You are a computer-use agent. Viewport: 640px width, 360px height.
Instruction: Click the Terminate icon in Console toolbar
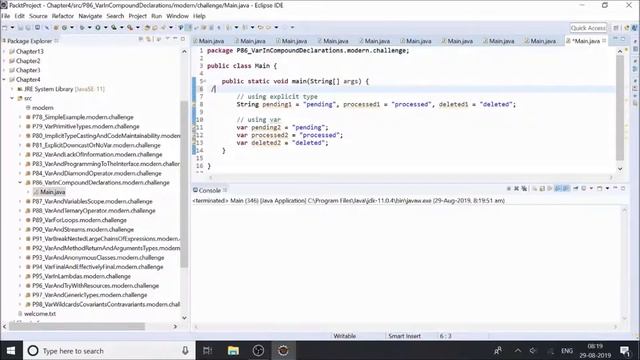point(509,189)
